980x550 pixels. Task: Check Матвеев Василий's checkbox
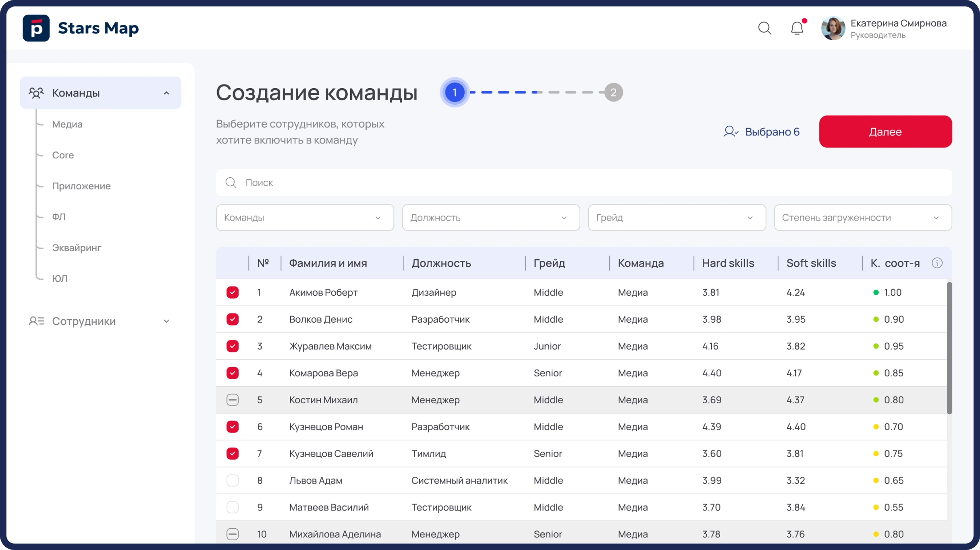[233, 507]
